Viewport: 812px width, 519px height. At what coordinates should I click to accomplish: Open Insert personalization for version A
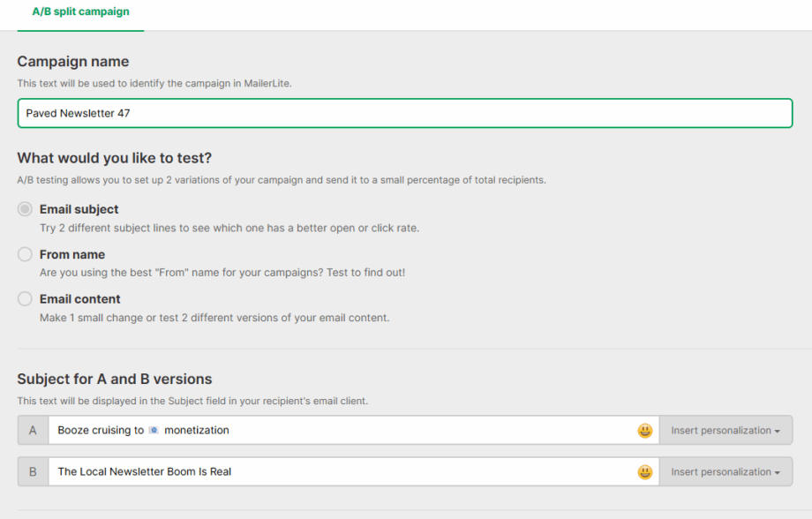point(726,430)
